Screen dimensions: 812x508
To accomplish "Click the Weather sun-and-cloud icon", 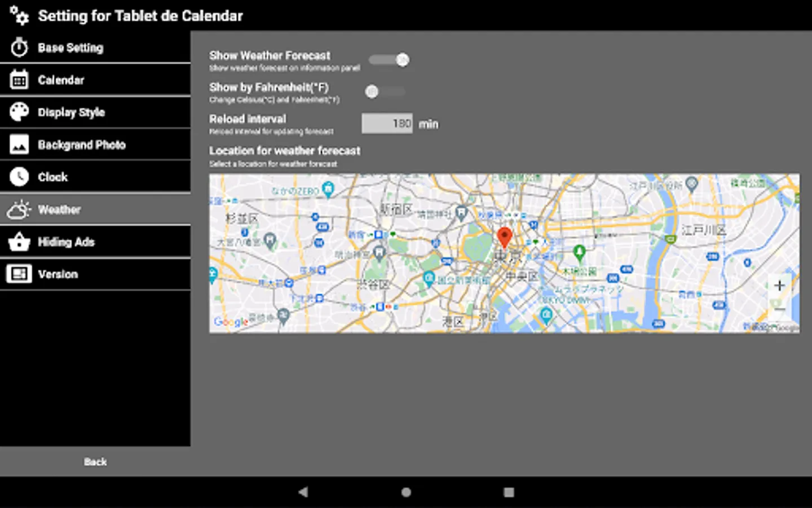I will click(x=20, y=209).
